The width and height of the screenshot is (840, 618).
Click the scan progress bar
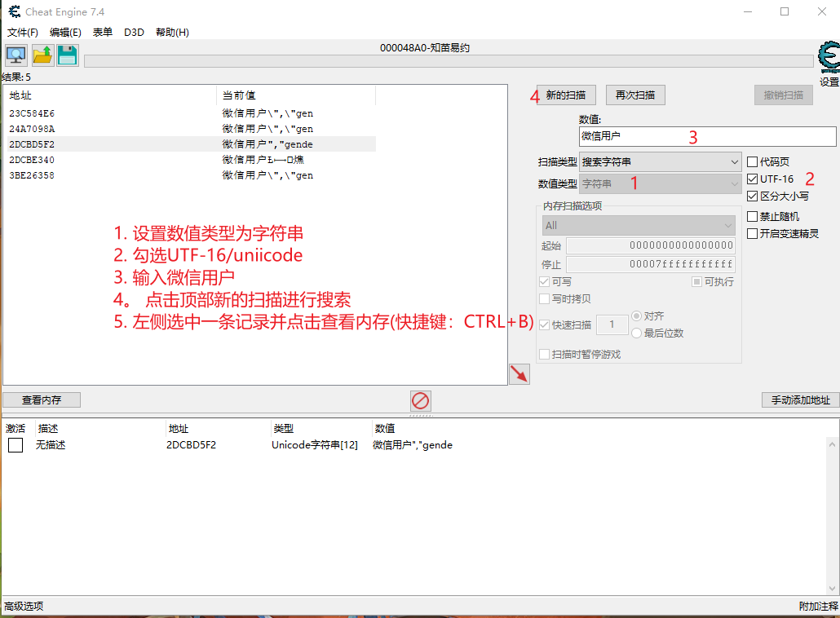[x=449, y=61]
